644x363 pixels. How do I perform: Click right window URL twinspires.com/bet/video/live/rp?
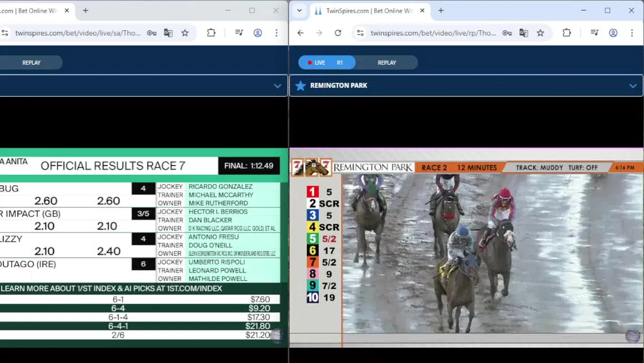coord(433,33)
